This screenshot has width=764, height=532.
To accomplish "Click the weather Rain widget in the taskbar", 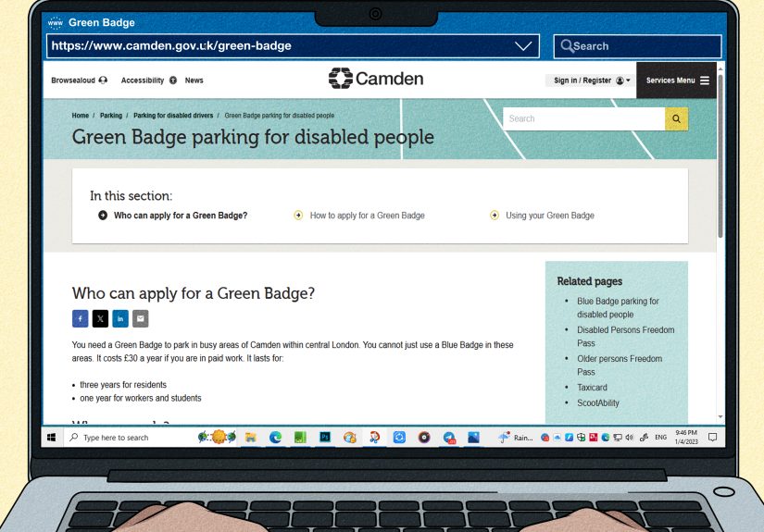I will coord(516,438).
